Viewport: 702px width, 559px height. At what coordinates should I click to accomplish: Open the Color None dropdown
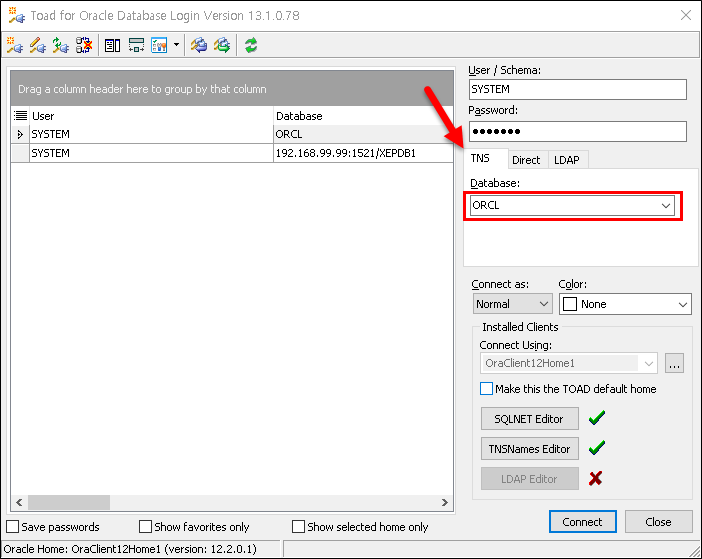tap(683, 304)
